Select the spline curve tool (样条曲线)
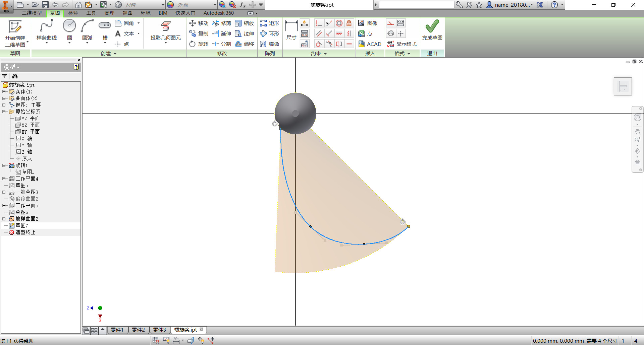Image resolution: width=644 pixels, height=345 pixels. (x=47, y=30)
